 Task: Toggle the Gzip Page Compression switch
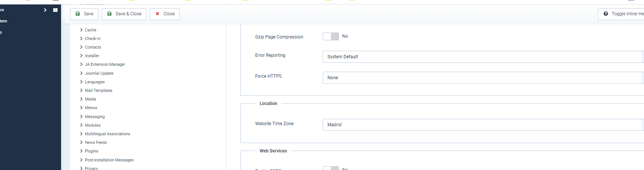tap(331, 36)
